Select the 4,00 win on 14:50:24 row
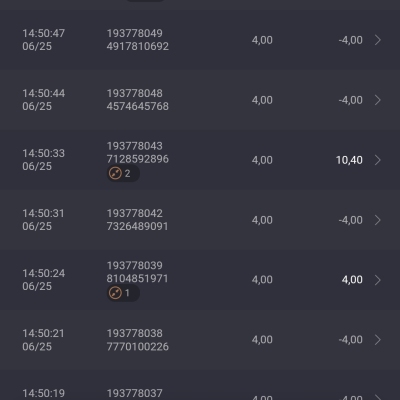Viewport: 400px width, 400px height. click(x=352, y=280)
